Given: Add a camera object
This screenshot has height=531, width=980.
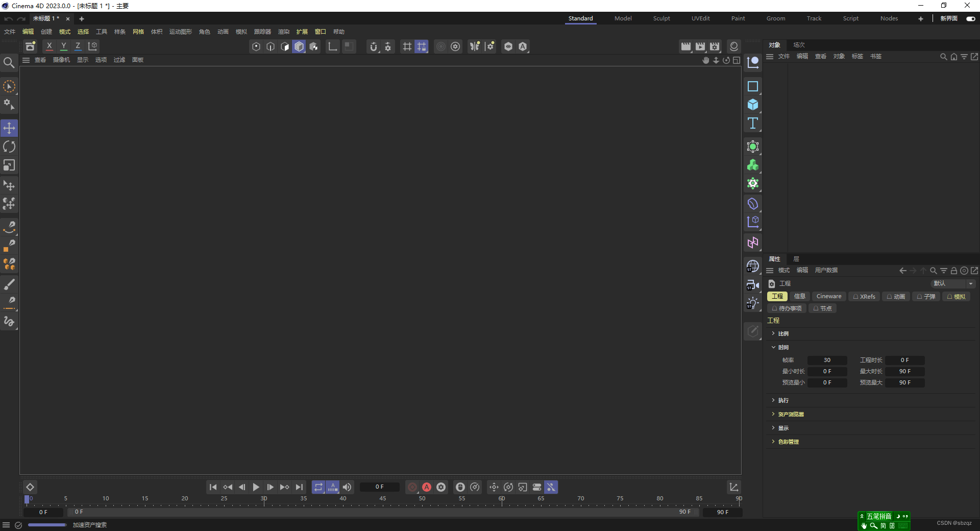Looking at the screenshot, I should click(x=753, y=285).
